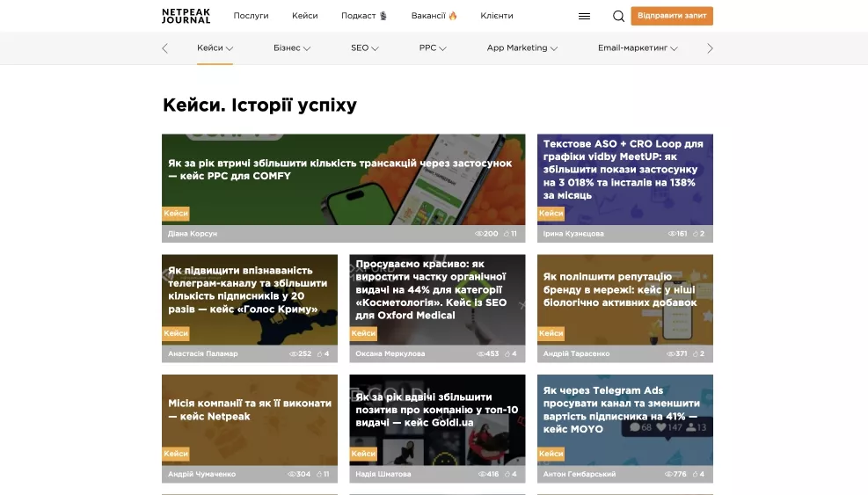Click the right arrow of category bar

coord(710,48)
